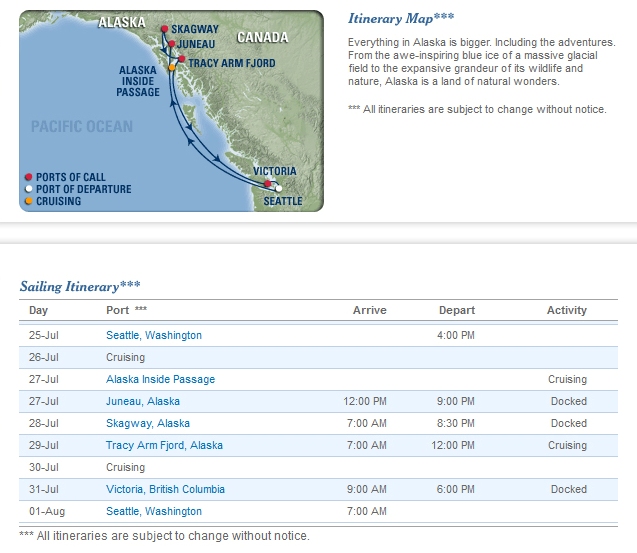637x553 pixels.
Task: Click the '6:00 PM' departure time for Victoria
Action: click(x=456, y=489)
